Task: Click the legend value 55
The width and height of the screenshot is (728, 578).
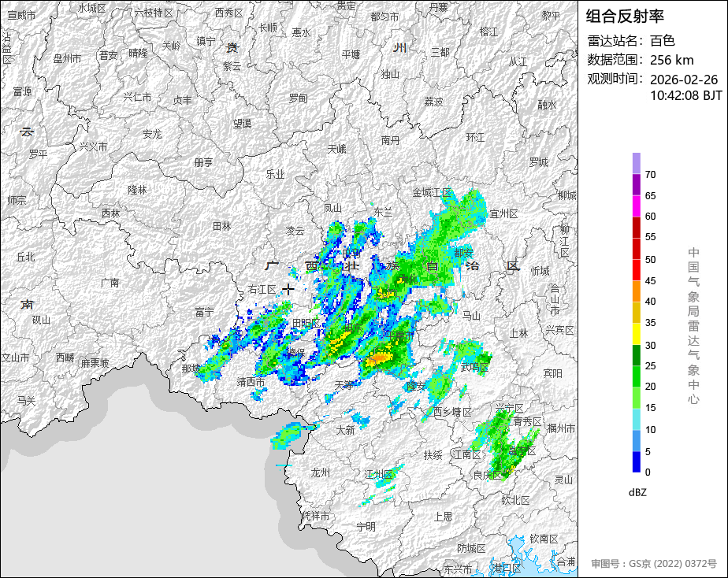Action: (x=650, y=237)
